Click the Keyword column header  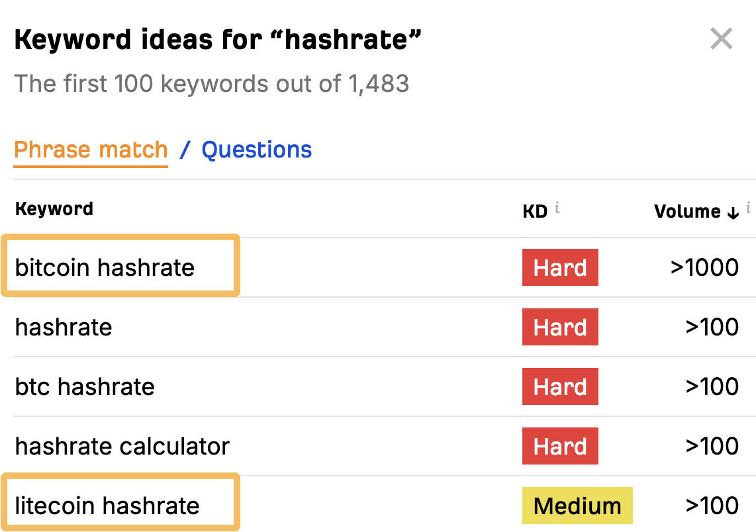(x=54, y=208)
